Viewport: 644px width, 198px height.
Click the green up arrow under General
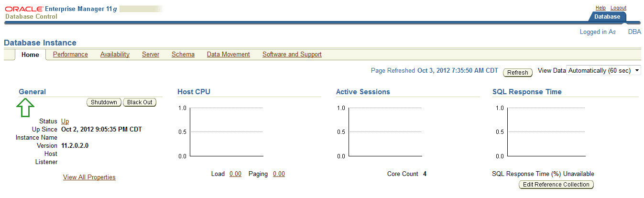25,108
